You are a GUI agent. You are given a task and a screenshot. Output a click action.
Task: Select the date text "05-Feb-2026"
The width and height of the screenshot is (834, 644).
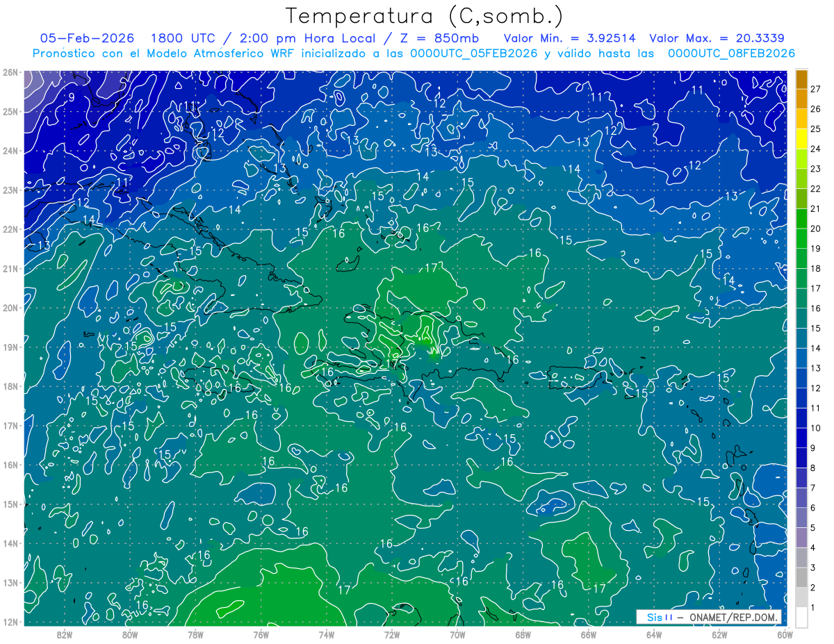click(x=88, y=38)
